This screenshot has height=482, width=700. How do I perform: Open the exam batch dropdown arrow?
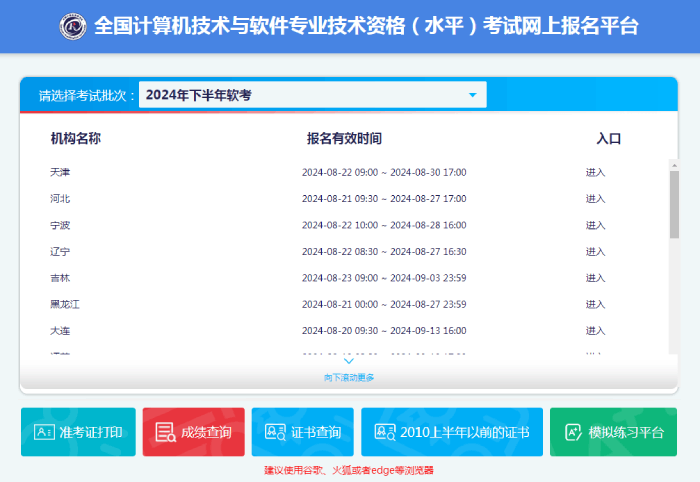pyautogui.click(x=472, y=95)
